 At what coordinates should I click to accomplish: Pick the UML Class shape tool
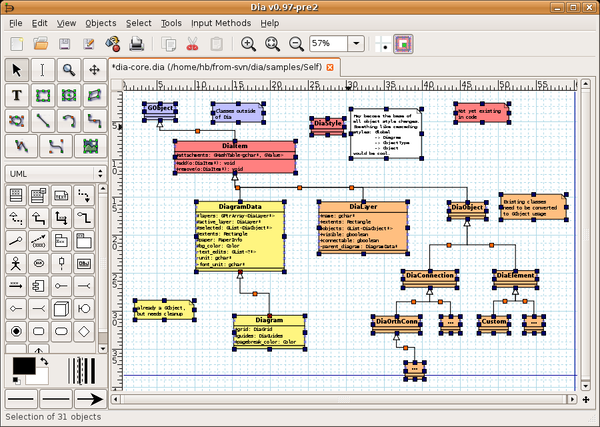tap(17, 195)
